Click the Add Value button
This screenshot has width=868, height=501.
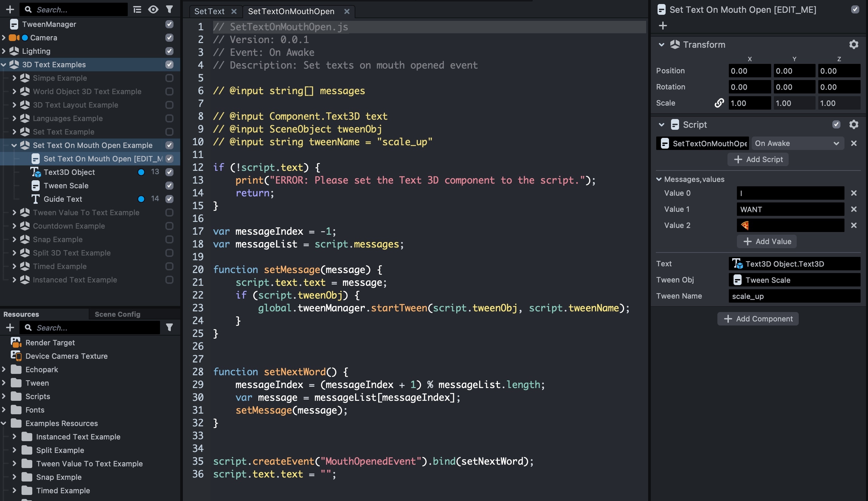pyautogui.click(x=766, y=241)
